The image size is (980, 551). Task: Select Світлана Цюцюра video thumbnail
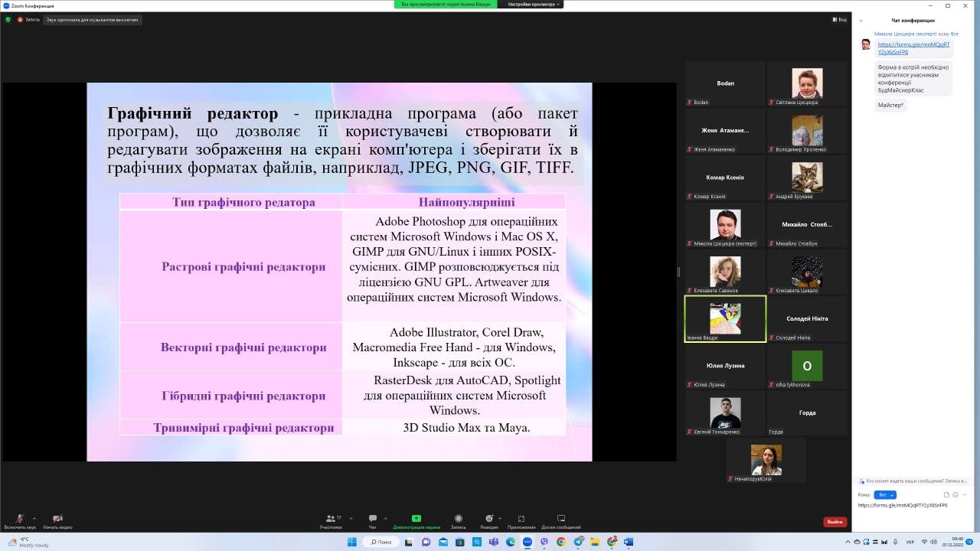pos(807,83)
